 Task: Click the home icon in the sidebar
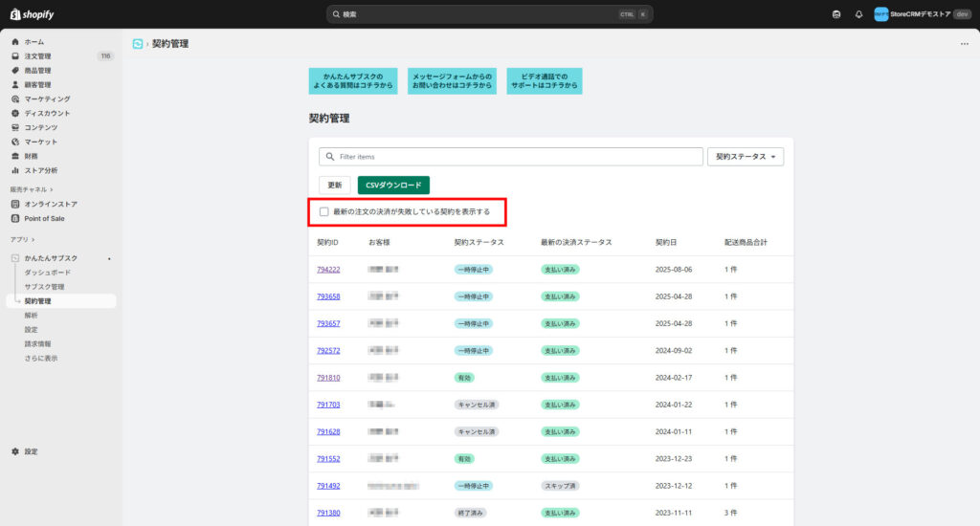click(x=15, y=42)
